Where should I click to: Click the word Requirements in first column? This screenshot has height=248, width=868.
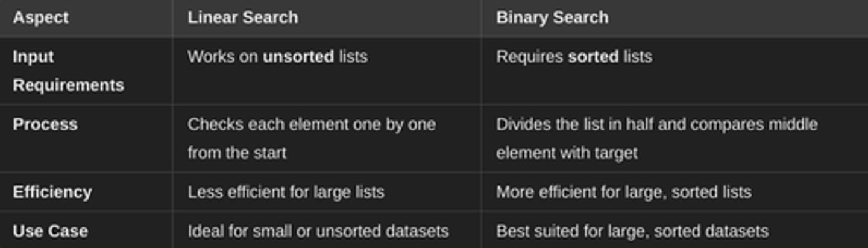(68, 85)
